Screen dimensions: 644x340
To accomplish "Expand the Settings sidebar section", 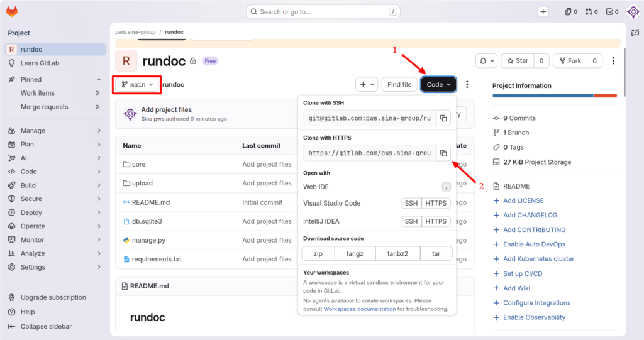I will pyautogui.click(x=55, y=267).
